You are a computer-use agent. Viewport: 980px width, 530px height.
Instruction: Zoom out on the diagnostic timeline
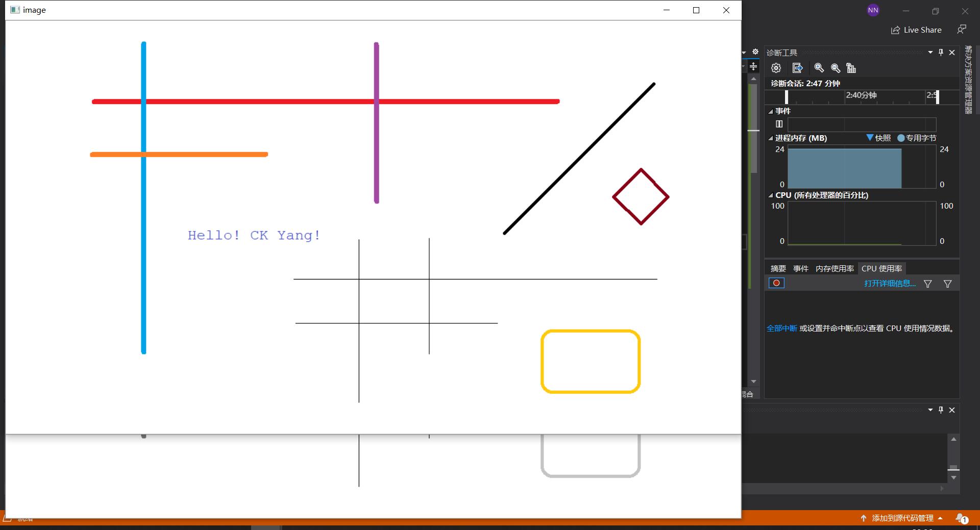coord(835,68)
